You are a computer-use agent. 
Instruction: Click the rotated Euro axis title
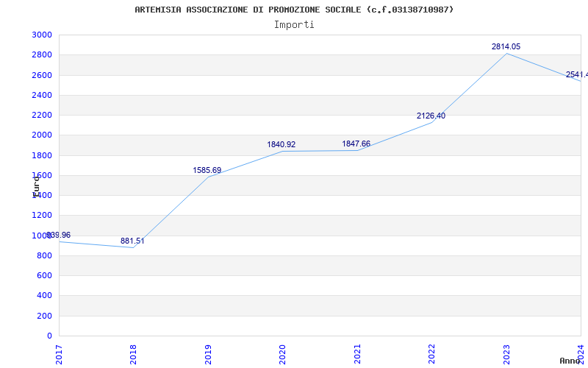36,187
